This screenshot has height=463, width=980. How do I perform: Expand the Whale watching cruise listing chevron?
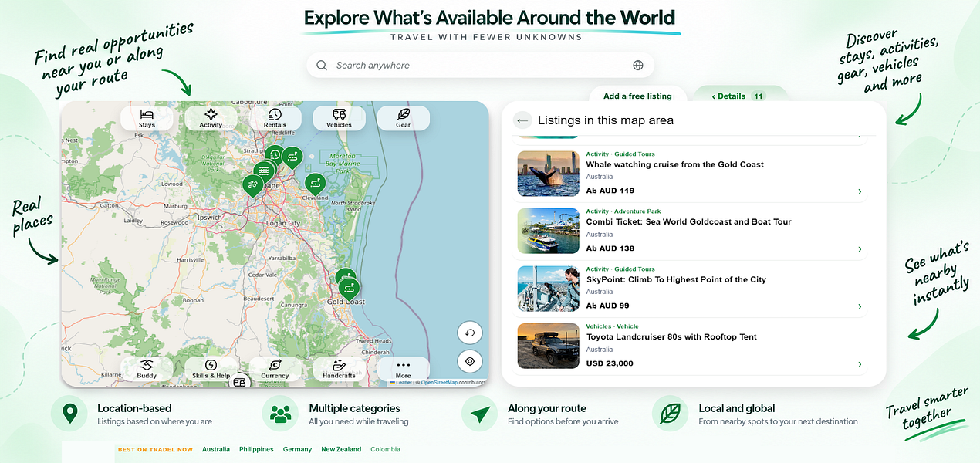860,191
